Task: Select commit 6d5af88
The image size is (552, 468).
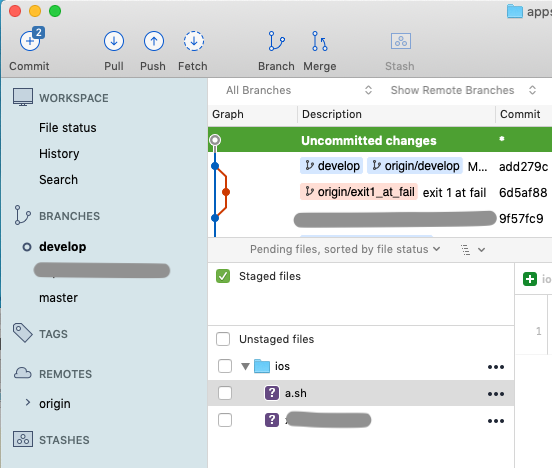Action: (x=380, y=192)
